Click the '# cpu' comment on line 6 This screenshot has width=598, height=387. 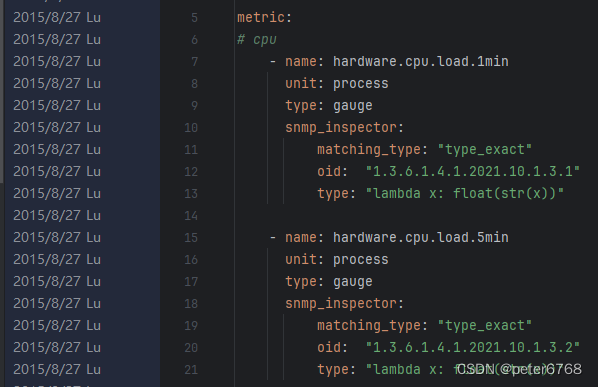pos(257,40)
